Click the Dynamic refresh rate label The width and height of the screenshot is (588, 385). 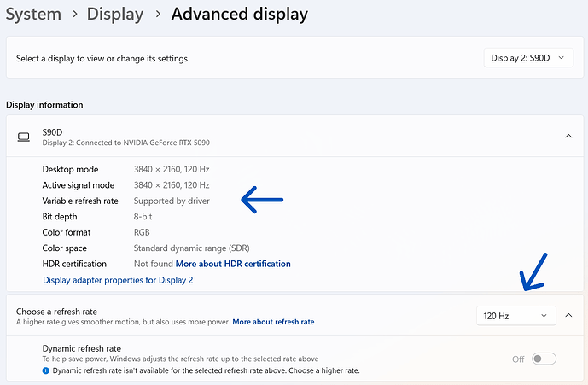[x=82, y=348]
